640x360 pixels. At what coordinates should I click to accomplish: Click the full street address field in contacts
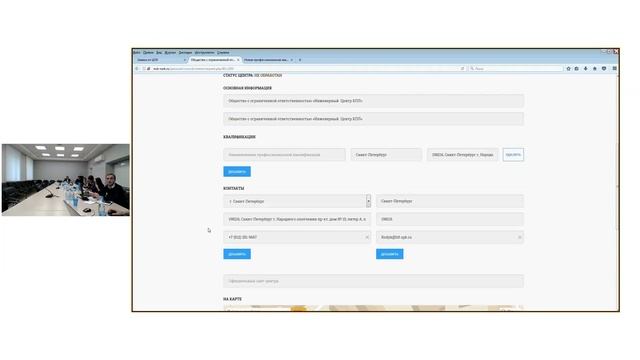[297, 219]
